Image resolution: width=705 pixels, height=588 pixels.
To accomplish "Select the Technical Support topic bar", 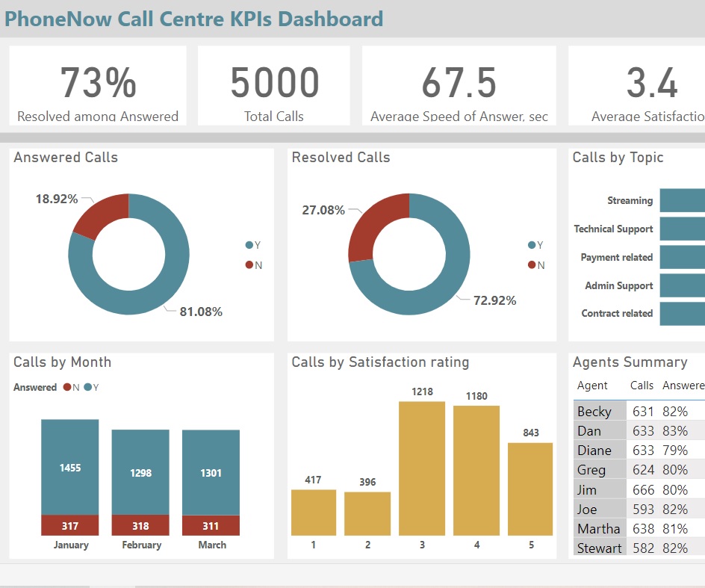I will (x=682, y=229).
